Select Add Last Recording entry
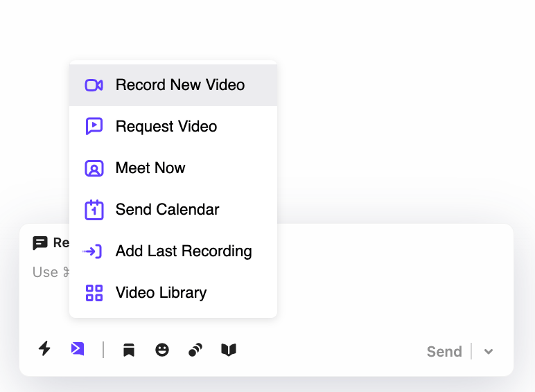This screenshot has height=392, width=535. (173, 251)
